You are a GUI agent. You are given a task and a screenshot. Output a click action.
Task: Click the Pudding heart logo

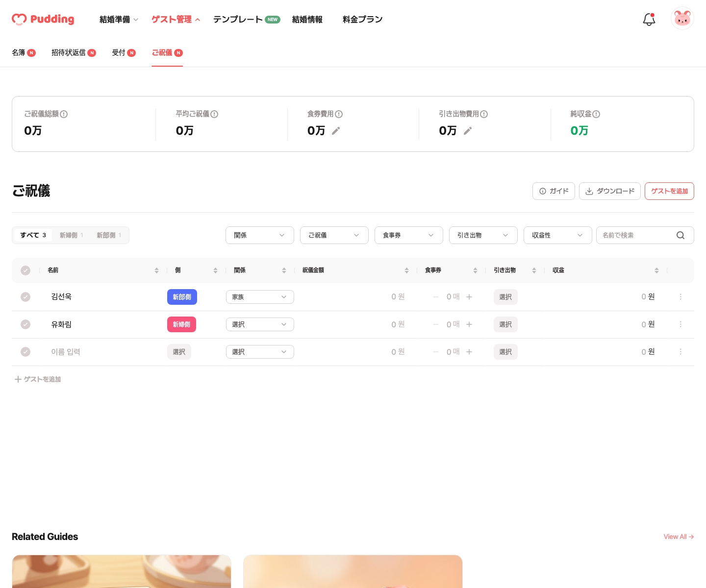coord(43,19)
